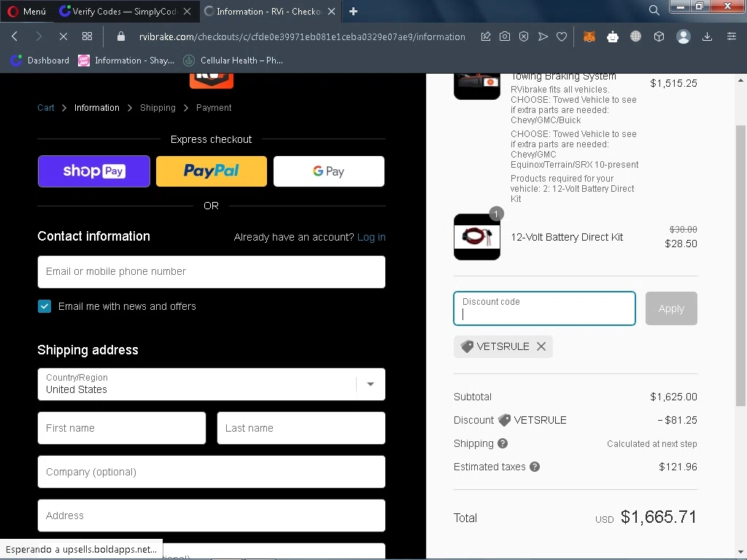
Task: Click the scrollbar down arrow
Action: pos(740,553)
